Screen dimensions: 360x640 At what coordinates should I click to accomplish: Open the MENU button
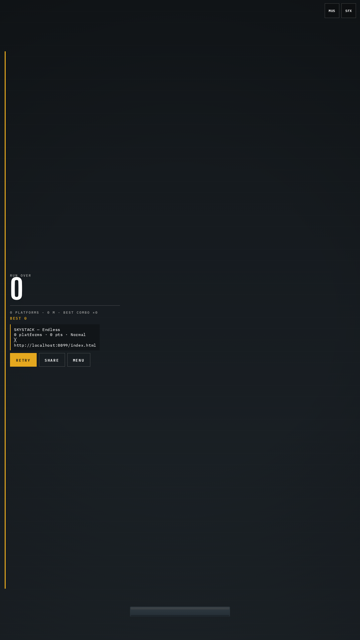(x=79, y=360)
